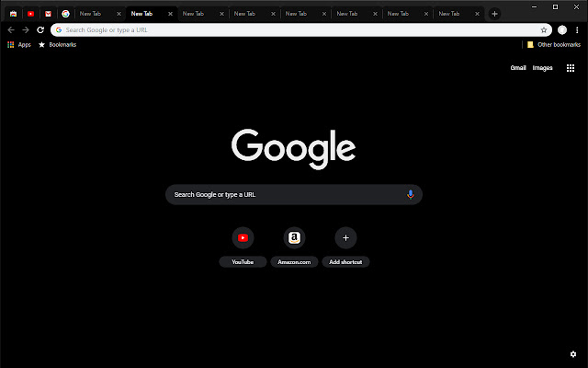
Task: Maximize the Chrome window
Action: (x=555, y=6)
